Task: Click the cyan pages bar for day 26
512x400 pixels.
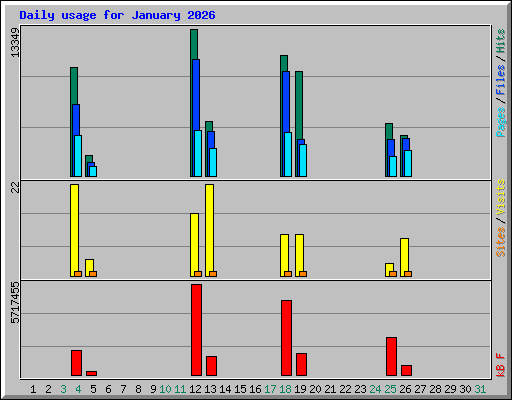Action: point(408,163)
